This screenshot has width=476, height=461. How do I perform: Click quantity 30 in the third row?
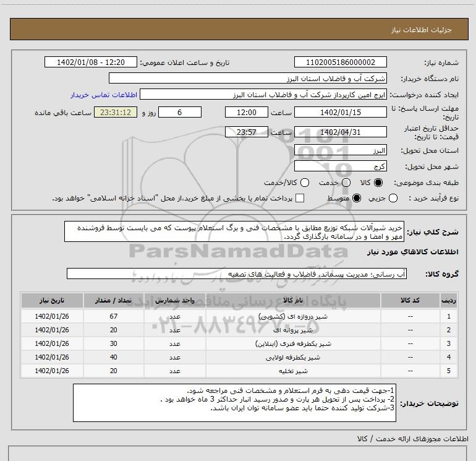pos(114,343)
